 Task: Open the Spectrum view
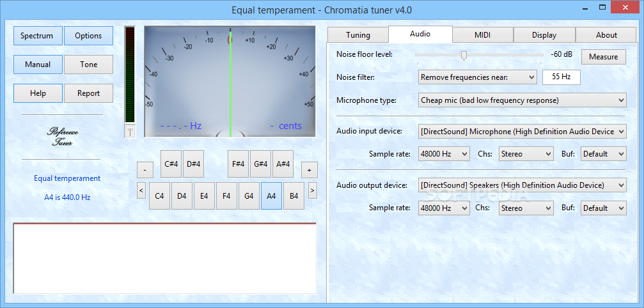click(38, 36)
